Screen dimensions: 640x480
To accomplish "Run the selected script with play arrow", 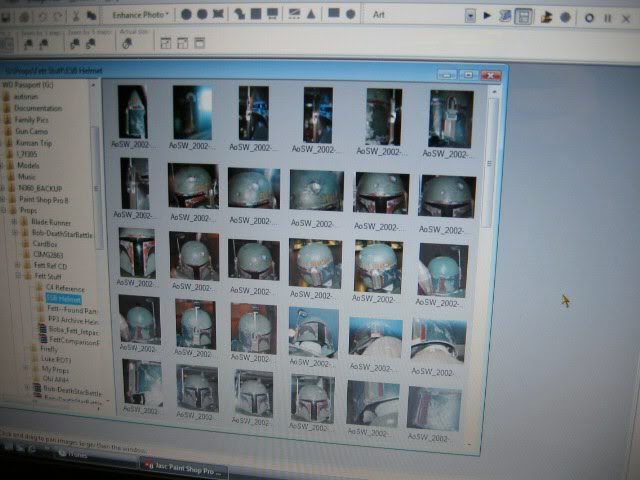I will (487, 16).
